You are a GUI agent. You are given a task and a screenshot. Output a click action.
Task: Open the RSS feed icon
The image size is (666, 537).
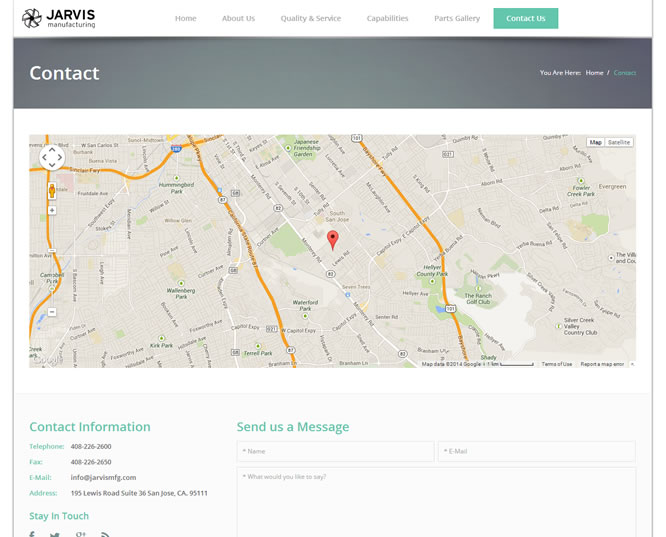105,534
